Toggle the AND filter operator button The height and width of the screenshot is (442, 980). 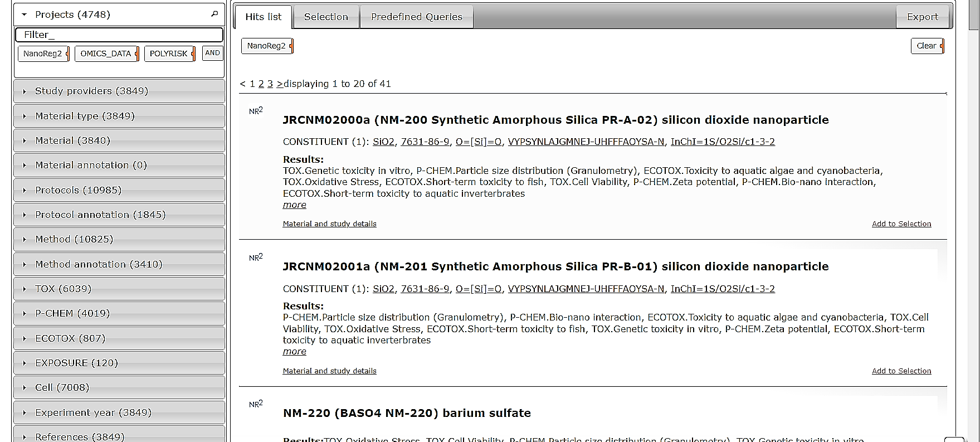[212, 53]
